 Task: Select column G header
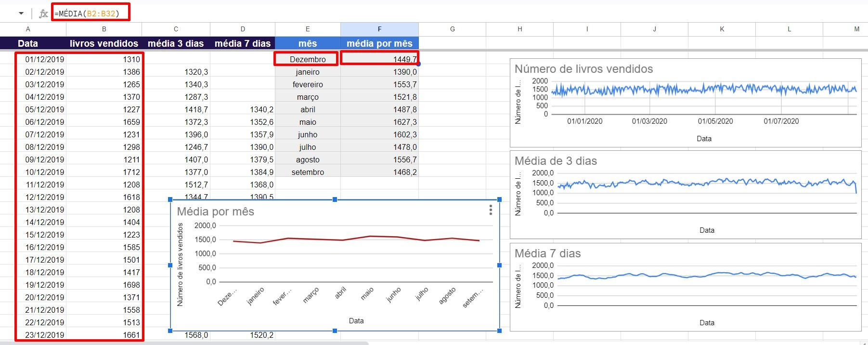[x=452, y=29]
